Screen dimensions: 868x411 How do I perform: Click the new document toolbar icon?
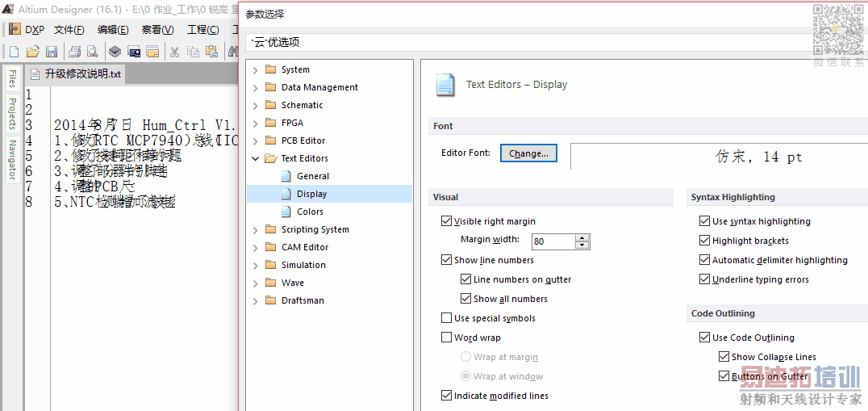[x=14, y=52]
